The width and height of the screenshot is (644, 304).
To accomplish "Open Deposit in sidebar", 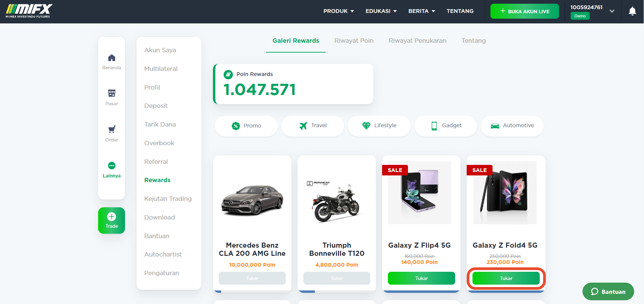I will [156, 106].
